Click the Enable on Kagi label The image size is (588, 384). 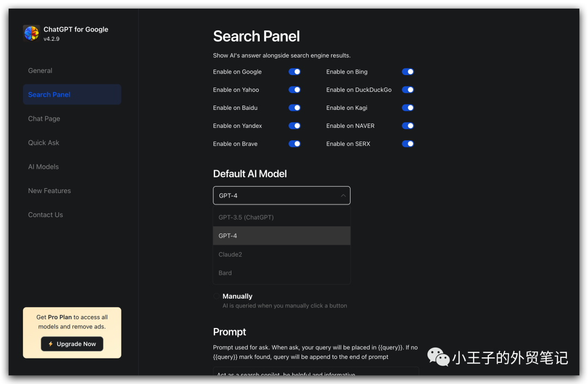(x=347, y=108)
